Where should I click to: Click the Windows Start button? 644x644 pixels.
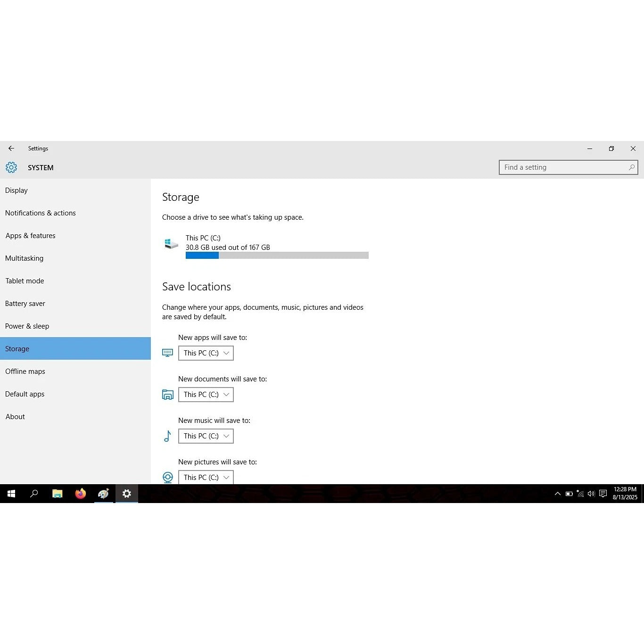11,494
